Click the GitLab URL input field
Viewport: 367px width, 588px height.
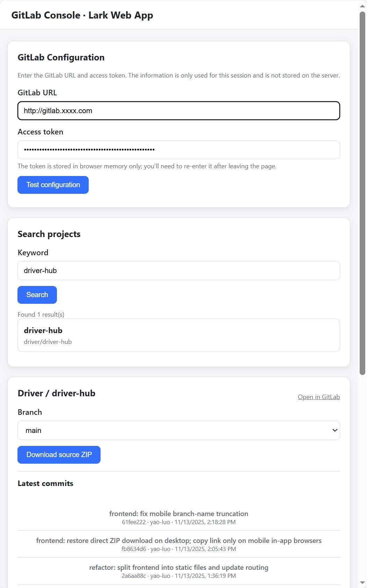178,111
